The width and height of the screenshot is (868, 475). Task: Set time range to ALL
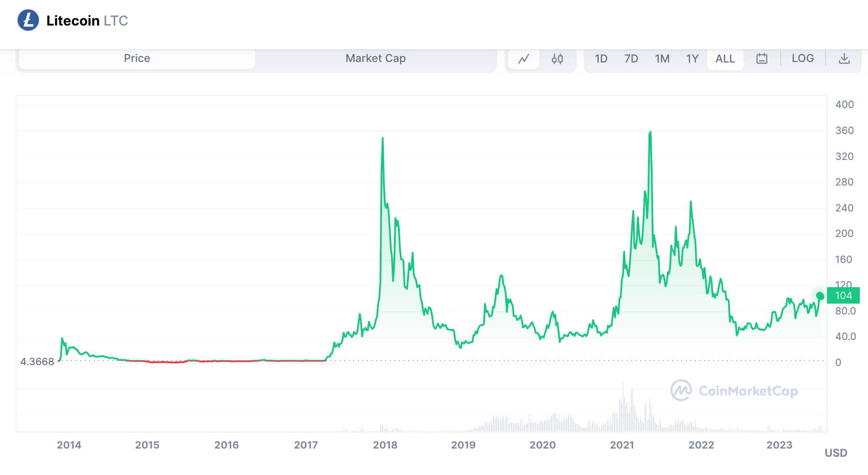point(725,59)
